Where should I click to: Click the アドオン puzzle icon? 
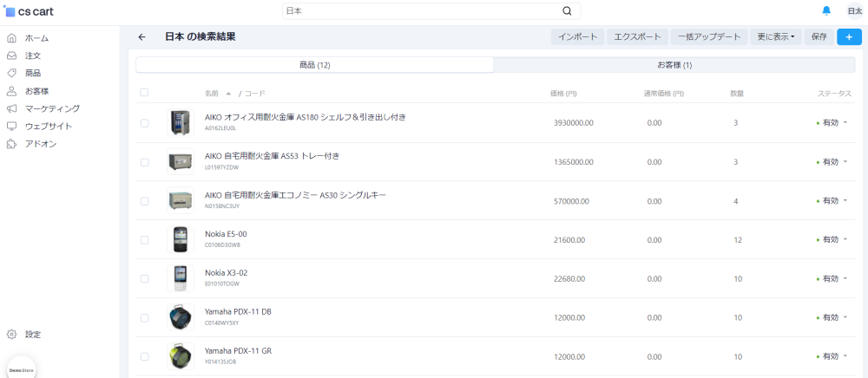[x=11, y=144]
